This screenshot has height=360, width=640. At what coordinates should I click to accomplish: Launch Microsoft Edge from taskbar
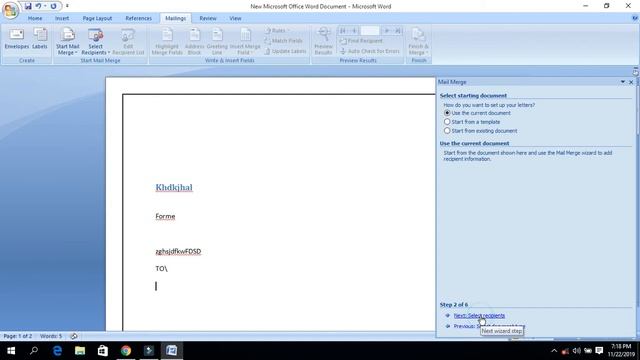pyautogui.click(x=57, y=351)
